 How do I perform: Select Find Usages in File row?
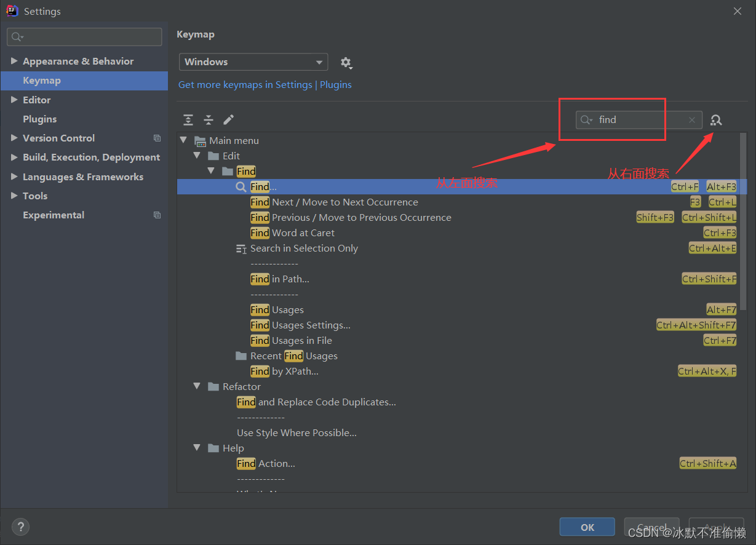tap(291, 341)
